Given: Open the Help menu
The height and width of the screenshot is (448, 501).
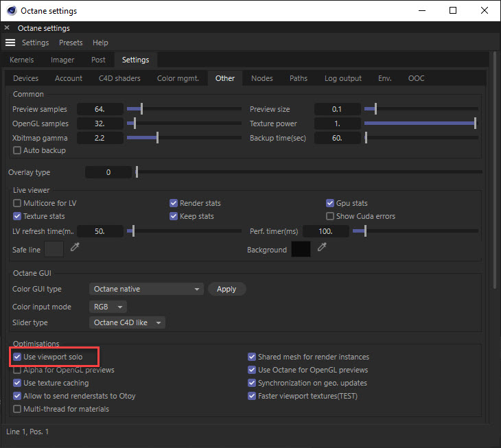Looking at the screenshot, I should point(100,43).
